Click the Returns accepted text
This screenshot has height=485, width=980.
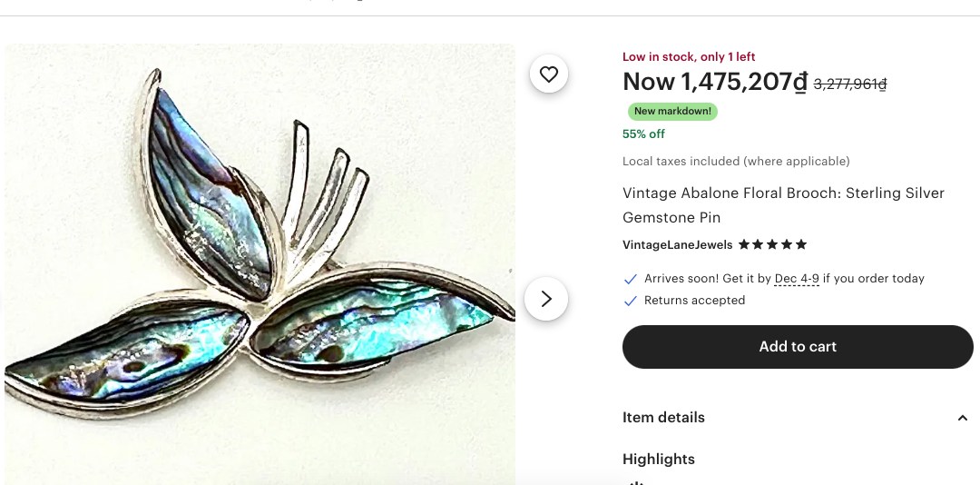click(694, 301)
